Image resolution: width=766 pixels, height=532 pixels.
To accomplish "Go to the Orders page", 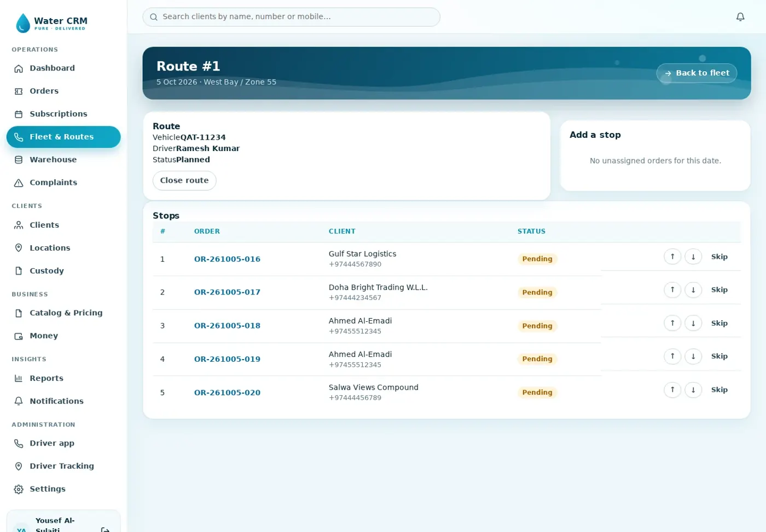I will (x=63, y=91).
